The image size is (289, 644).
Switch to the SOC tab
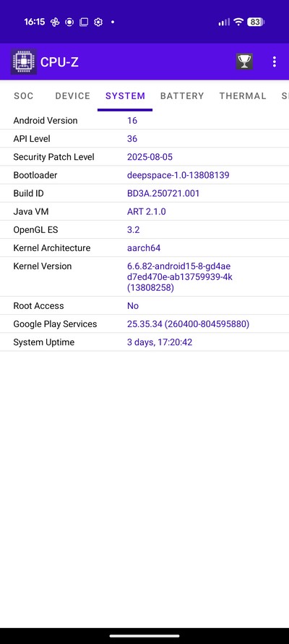pyautogui.click(x=24, y=96)
